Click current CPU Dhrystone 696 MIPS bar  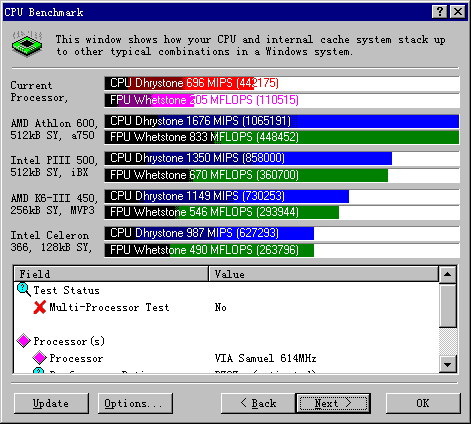[282, 83]
